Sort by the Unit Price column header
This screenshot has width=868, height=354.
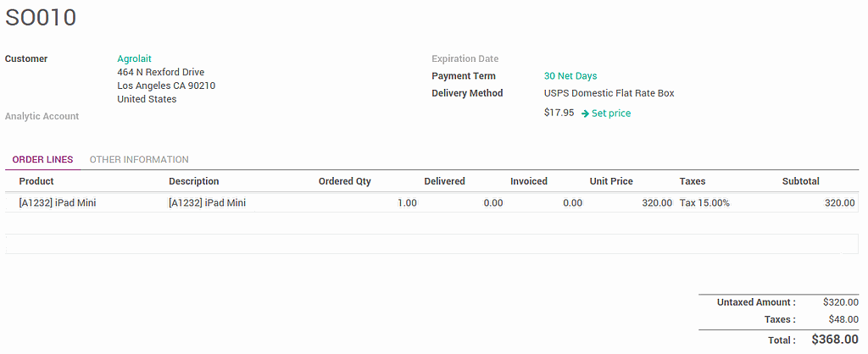point(611,181)
